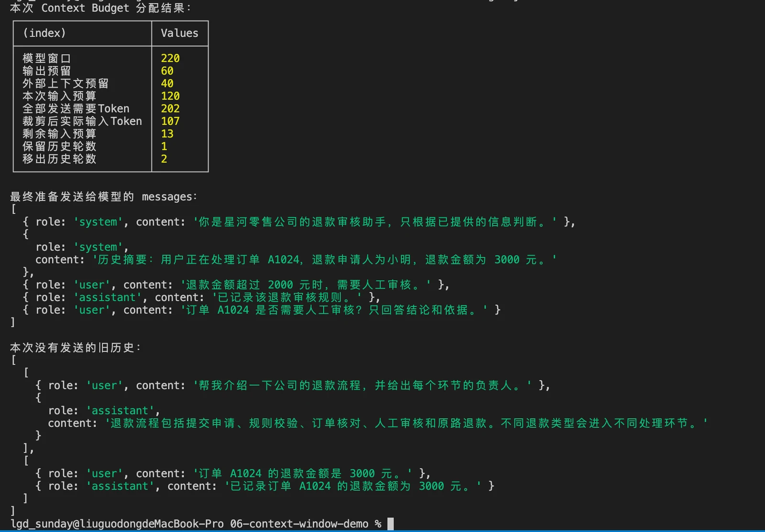Click the '(index)' table header

coord(44,33)
